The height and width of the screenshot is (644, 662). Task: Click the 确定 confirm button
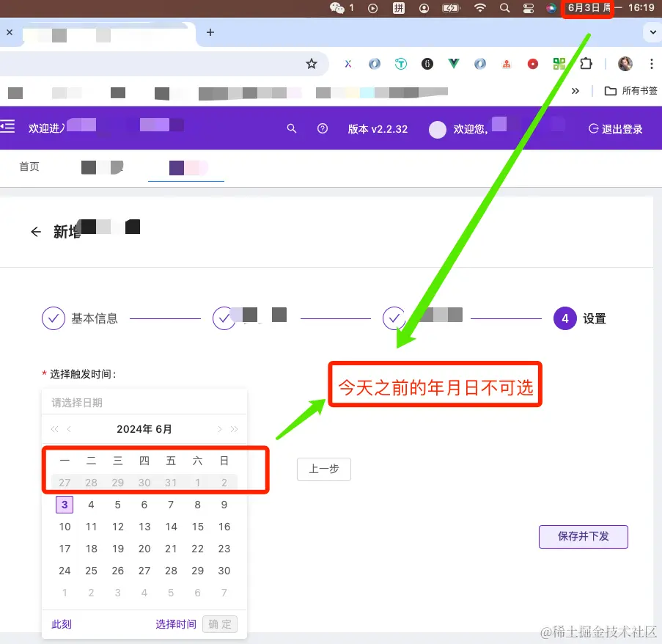point(219,624)
